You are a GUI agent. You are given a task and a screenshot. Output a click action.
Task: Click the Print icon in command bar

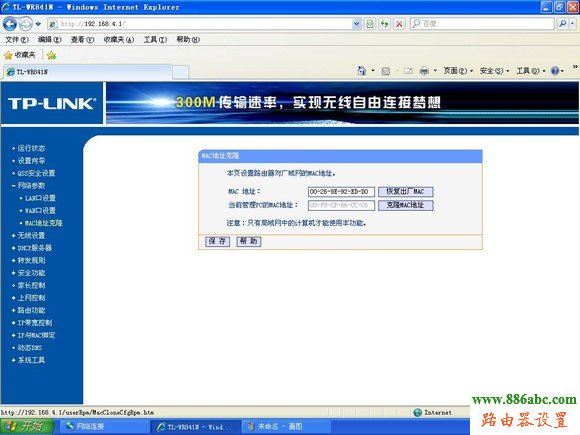tap(425, 71)
